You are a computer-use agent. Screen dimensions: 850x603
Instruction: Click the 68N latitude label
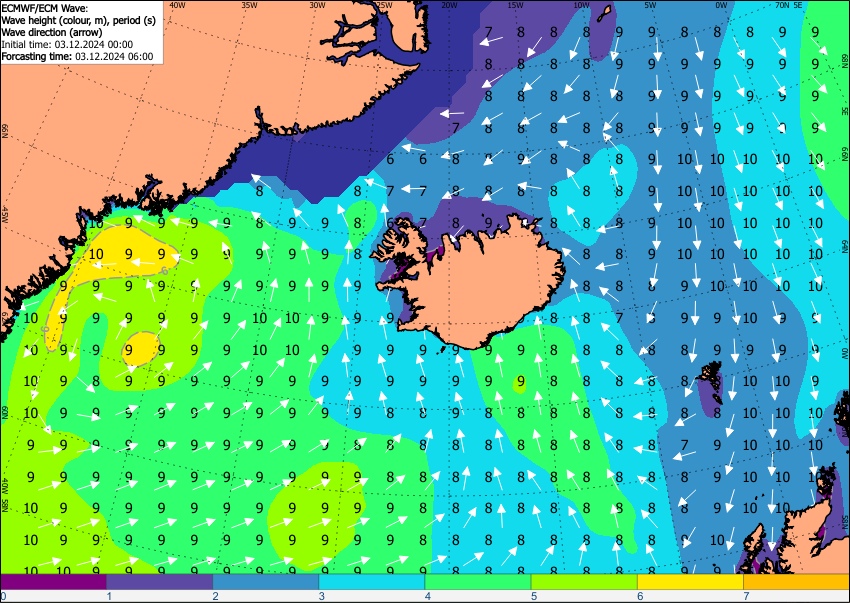[x=845, y=60]
